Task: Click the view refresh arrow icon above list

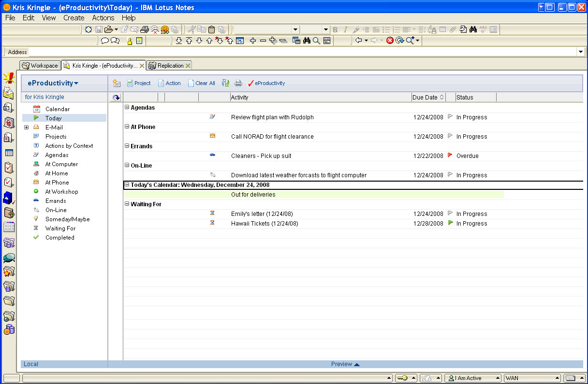Action: coord(116,98)
